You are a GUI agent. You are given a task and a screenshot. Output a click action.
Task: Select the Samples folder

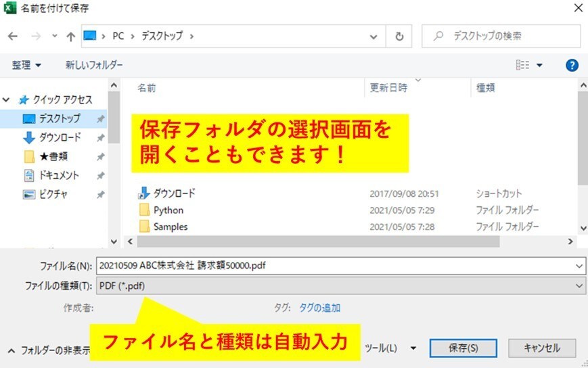[171, 227]
